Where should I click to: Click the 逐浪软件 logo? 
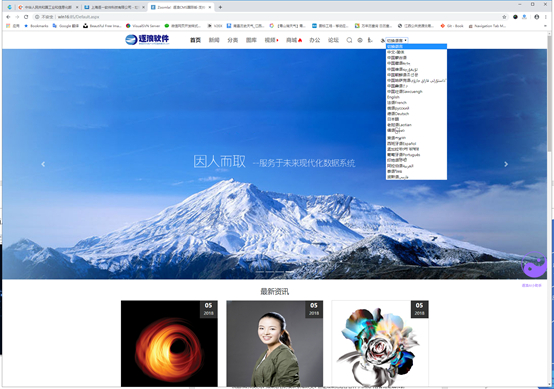coord(148,40)
